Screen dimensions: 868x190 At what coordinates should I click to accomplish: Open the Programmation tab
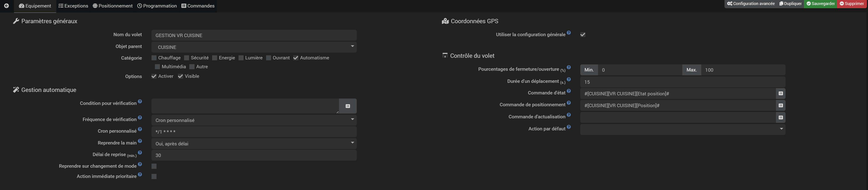pos(157,6)
